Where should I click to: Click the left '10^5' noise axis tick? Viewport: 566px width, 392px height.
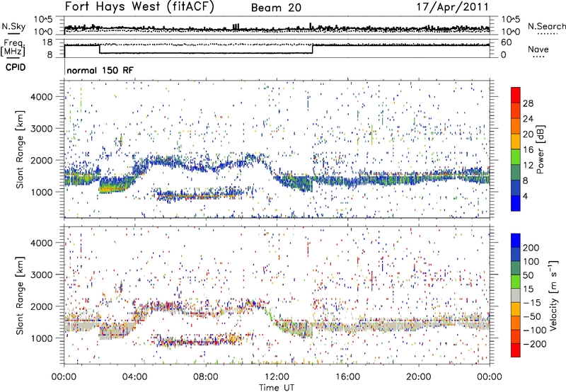[43, 19]
